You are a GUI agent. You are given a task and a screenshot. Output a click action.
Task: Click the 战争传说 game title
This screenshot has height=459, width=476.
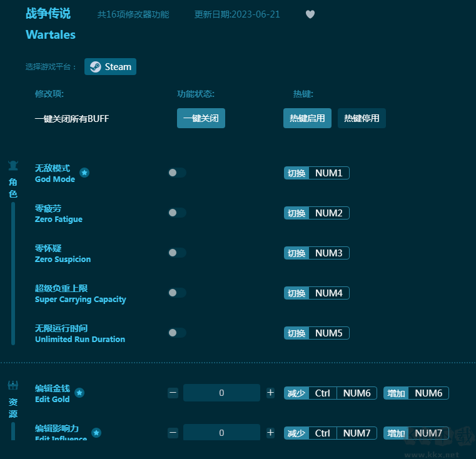click(x=48, y=14)
